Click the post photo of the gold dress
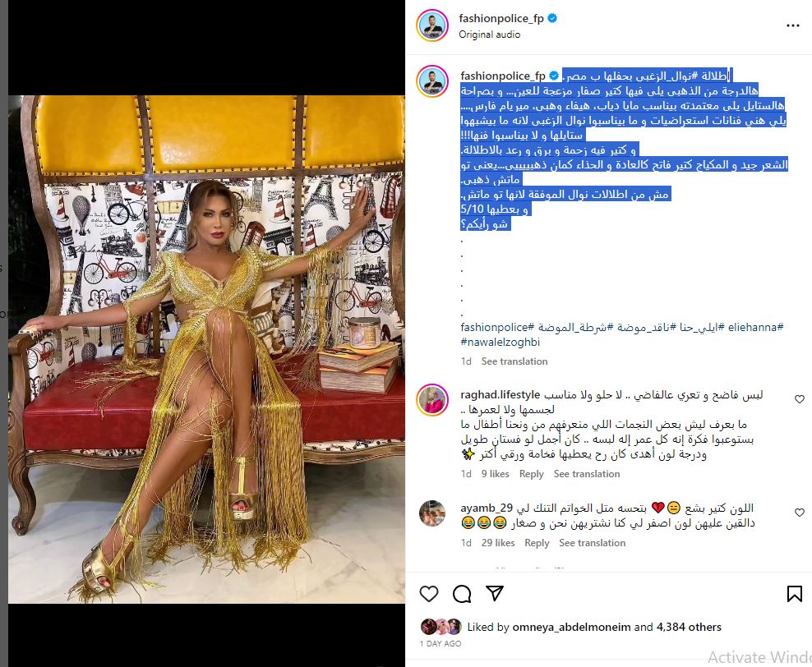The height and width of the screenshot is (667, 812). point(206,349)
